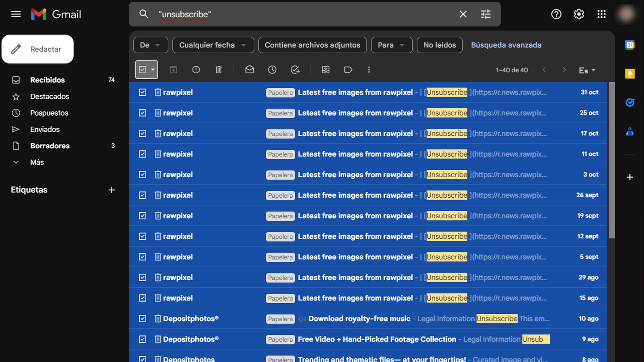Go to the previous results page
Viewport: 644px width, 362px height.
pyautogui.click(x=544, y=70)
